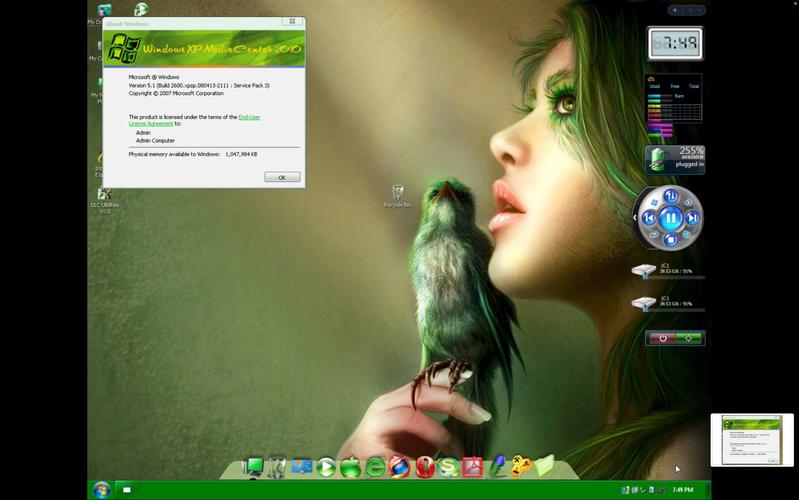
Task: Open the yellow tools utility dock icon
Action: pos(521,466)
